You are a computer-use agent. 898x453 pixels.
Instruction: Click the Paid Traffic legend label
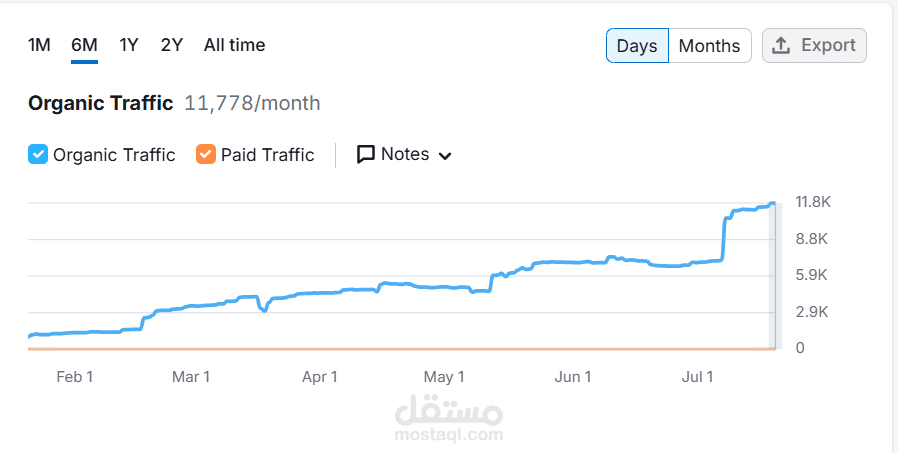267,155
